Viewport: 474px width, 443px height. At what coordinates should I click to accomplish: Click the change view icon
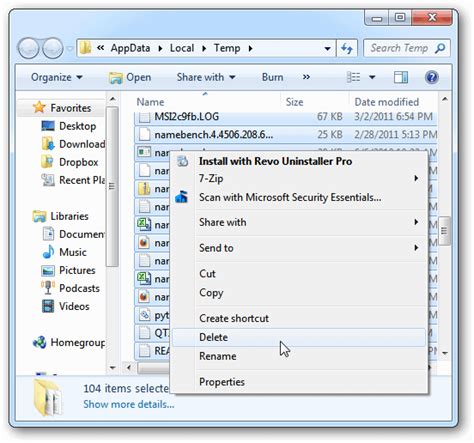pyautogui.click(x=353, y=77)
